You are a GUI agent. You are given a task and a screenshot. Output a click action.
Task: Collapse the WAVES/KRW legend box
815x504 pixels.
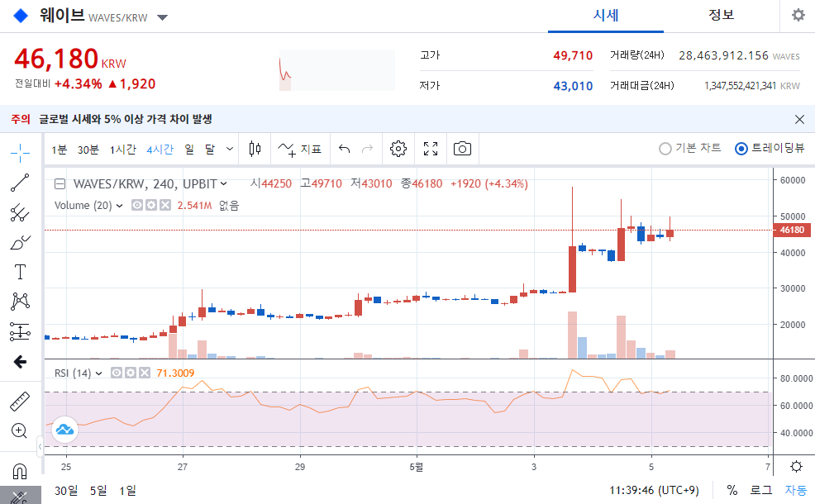(60, 184)
